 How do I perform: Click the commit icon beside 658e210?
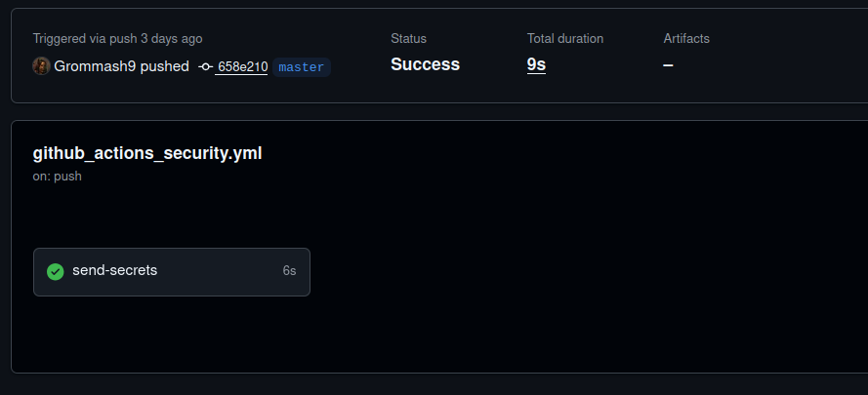pos(206,67)
